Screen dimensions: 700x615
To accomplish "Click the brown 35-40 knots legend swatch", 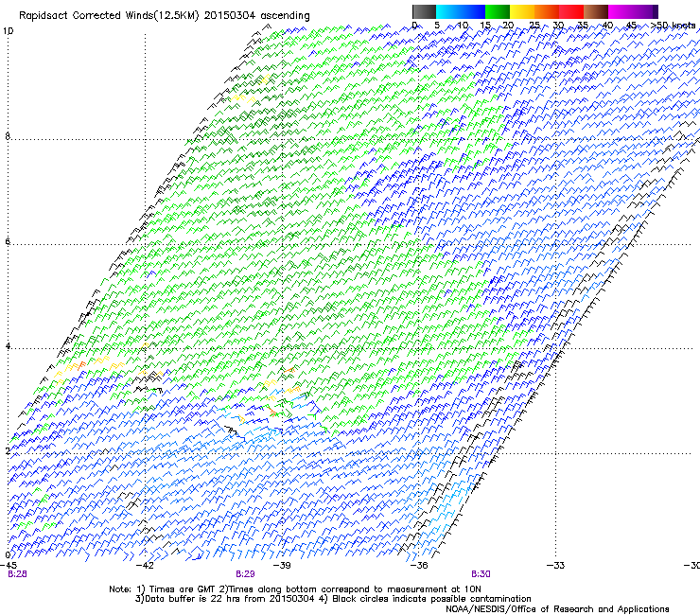I will [596, 11].
